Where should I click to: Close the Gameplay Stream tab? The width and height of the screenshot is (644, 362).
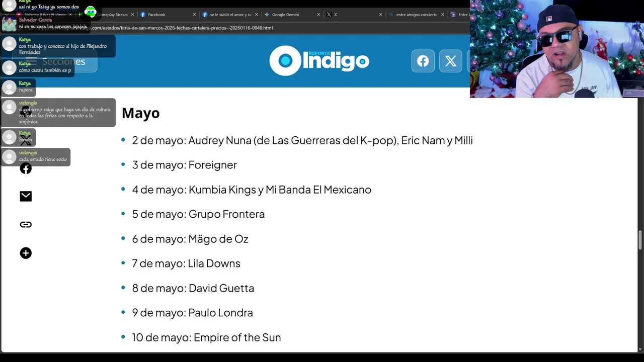[132, 15]
